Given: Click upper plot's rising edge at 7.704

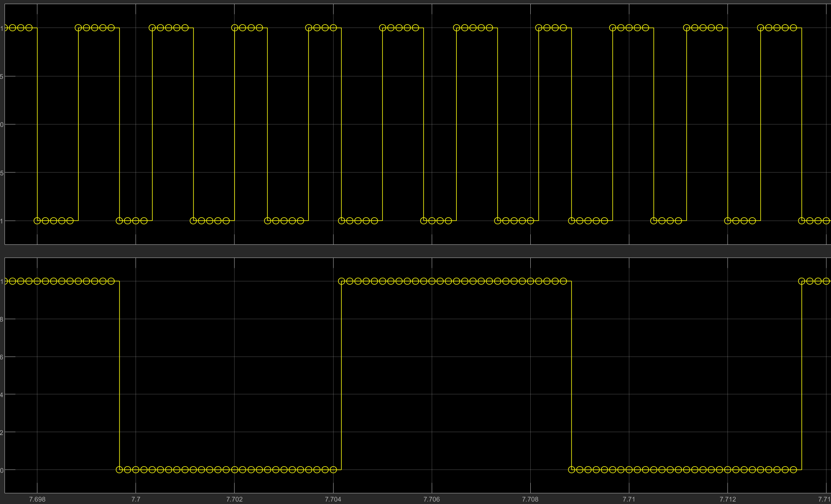Looking at the screenshot, I should point(308,123).
